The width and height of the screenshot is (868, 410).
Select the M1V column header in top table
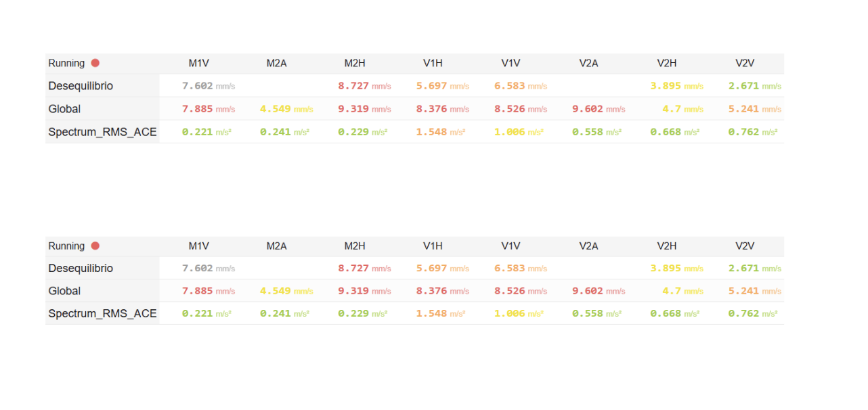(199, 64)
